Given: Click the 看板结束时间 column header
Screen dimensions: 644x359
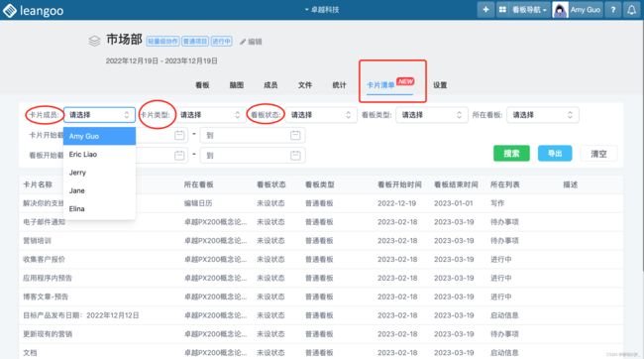Looking at the screenshot, I should tap(456, 184).
